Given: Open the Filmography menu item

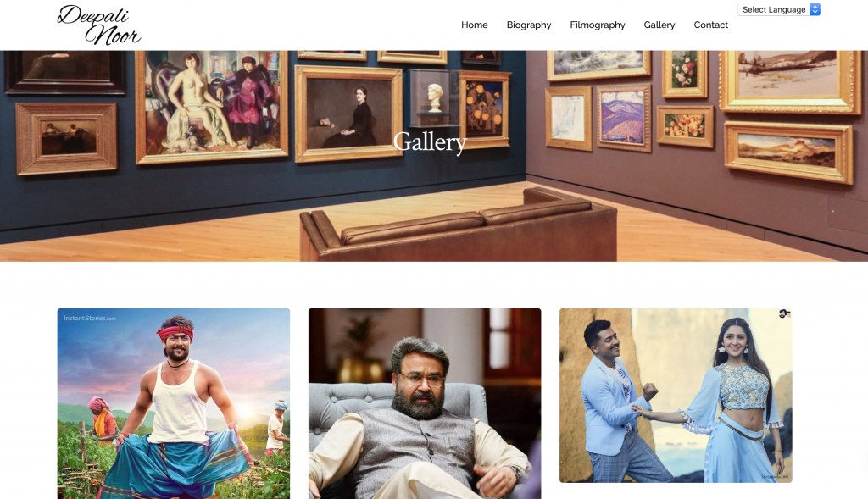Looking at the screenshot, I should click(598, 25).
